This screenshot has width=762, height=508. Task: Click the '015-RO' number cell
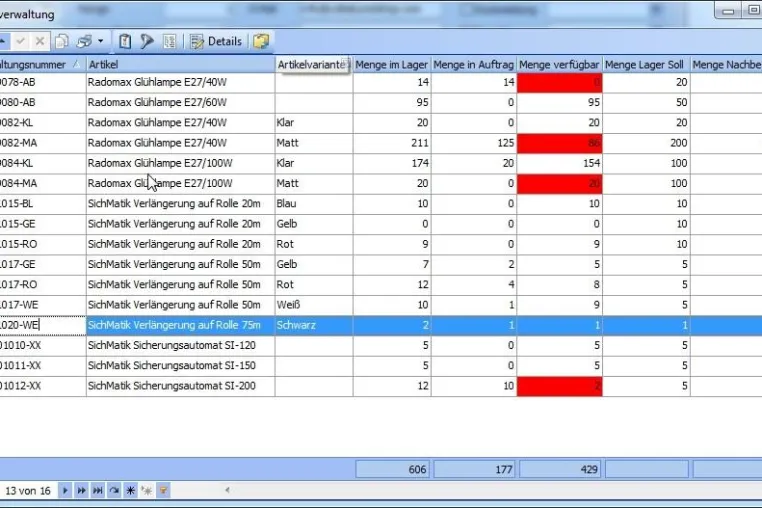coord(43,244)
